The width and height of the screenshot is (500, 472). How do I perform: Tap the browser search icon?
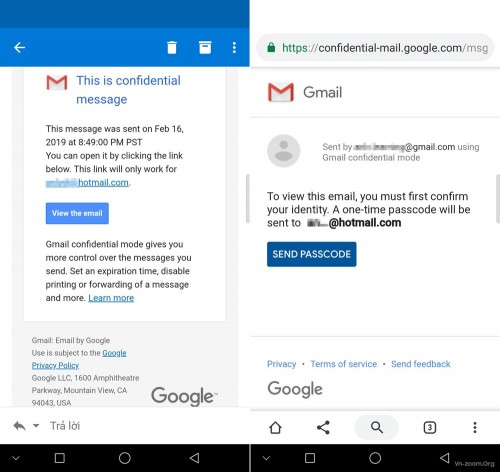(377, 427)
